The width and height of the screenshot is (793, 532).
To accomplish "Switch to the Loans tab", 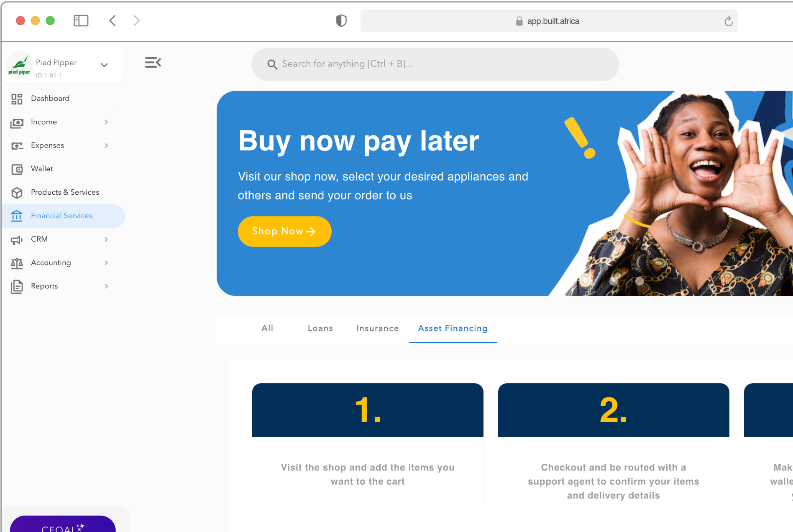I will 320,328.
